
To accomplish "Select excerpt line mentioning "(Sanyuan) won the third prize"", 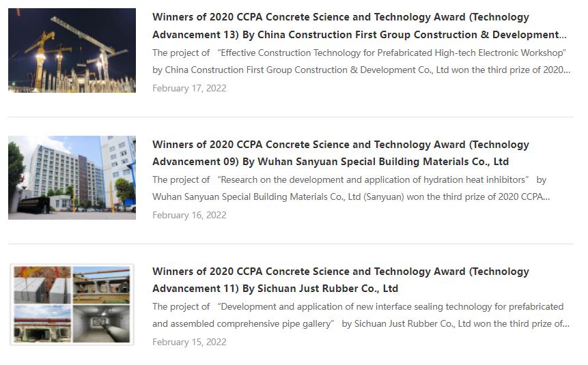I will click(351, 197).
